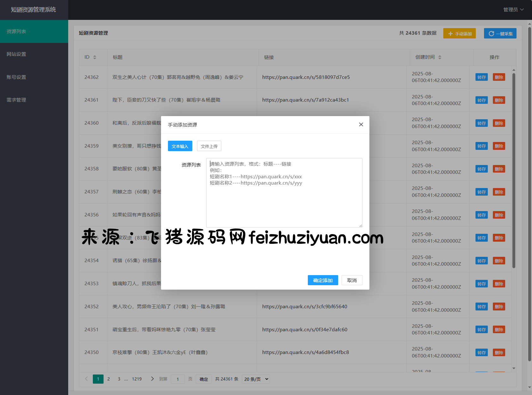Select the 文本输入 tab
The width and height of the screenshot is (532, 395).
click(180, 146)
